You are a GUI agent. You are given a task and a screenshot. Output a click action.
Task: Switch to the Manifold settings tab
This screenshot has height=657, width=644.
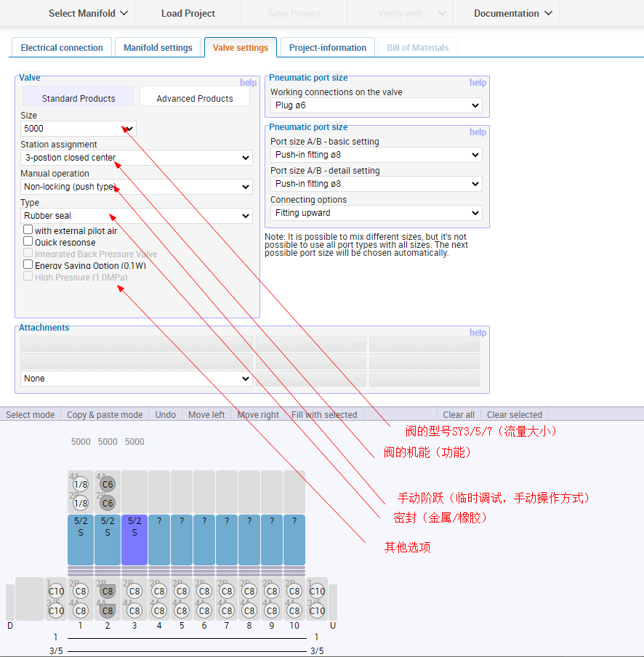click(158, 47)
